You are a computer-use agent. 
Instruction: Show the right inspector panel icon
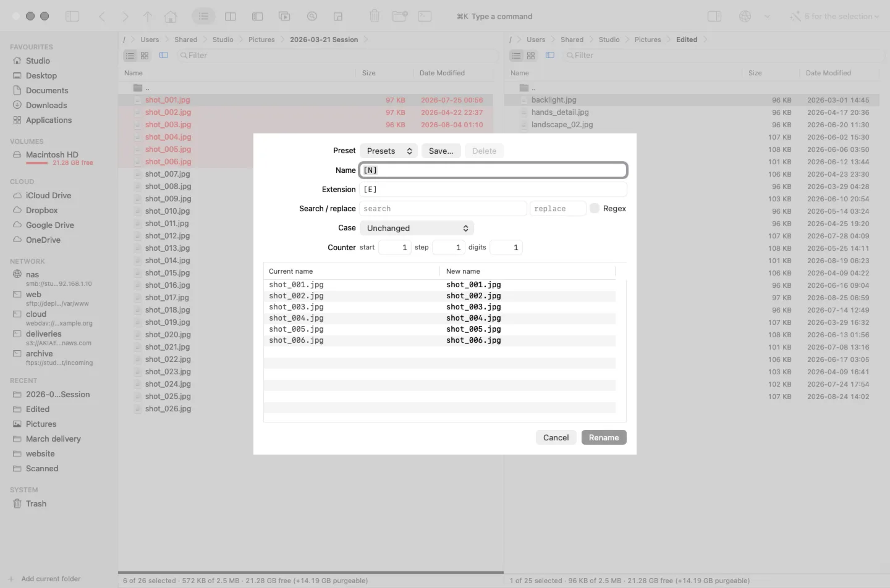pyautogui.click(x=714, y=17)
